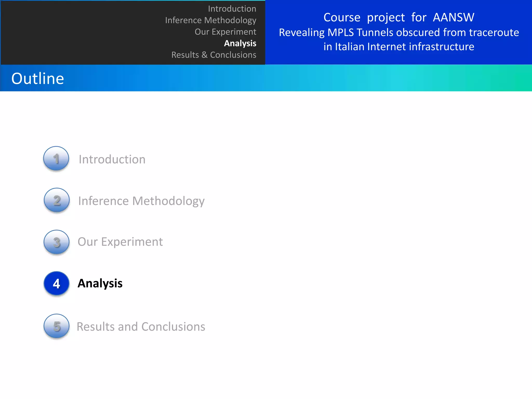The image size is (532, 399).
Task: Click 'Revealing MPLS Tunnels obscured from traceroute' line
Action: point(399,32)
